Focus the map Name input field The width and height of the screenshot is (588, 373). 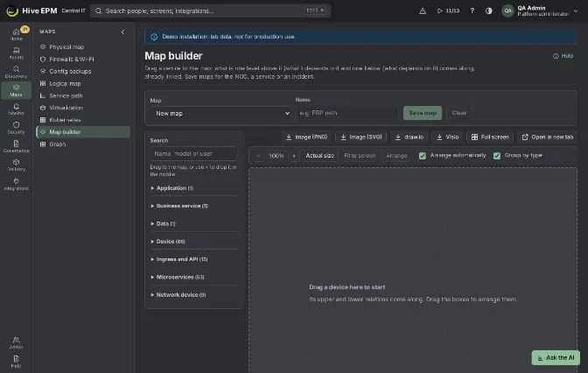pos(346,113)
